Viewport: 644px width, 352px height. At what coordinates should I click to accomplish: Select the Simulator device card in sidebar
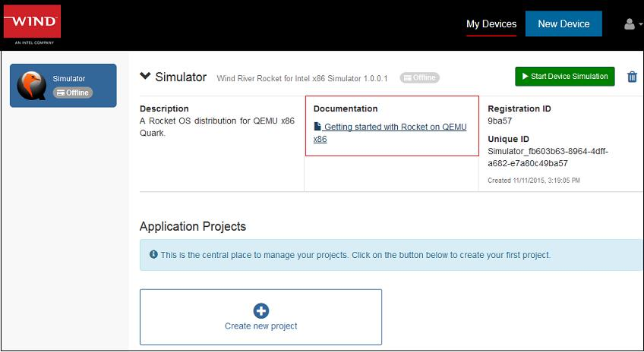(x=63, y=86)
